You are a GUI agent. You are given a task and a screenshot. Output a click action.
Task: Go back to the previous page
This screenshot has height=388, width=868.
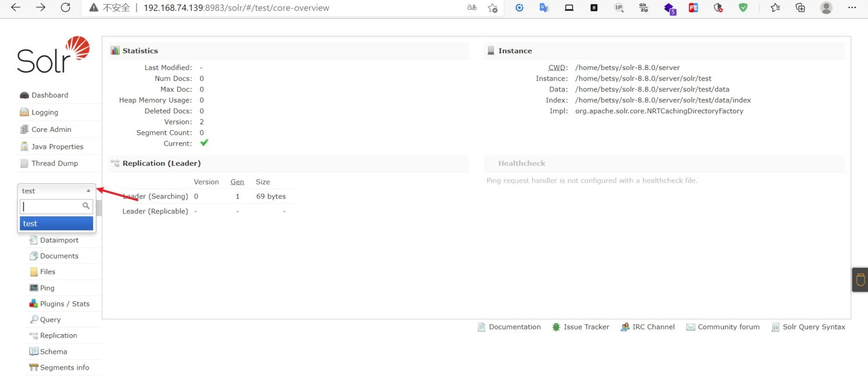tap(16, 8)
